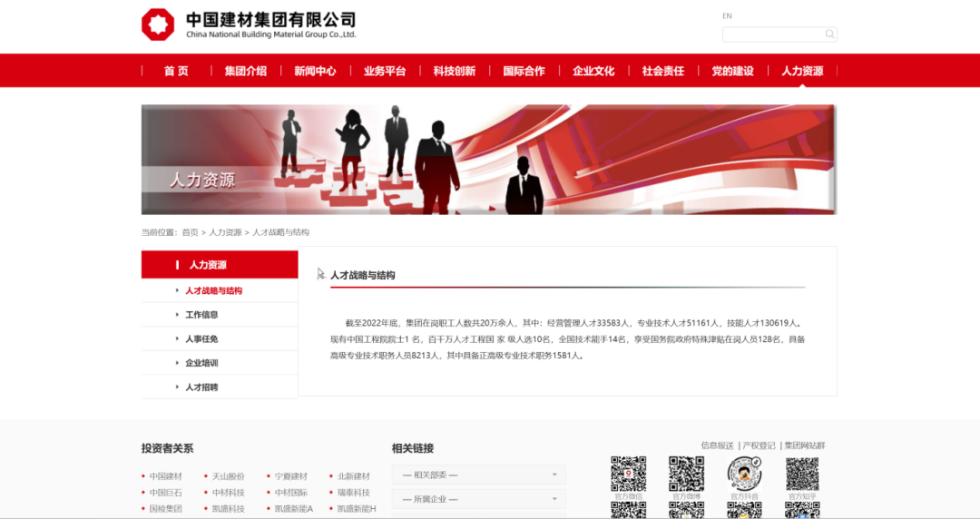Screen dimensions: 980x519
Task: Go to 科技创新 in navigation bar
Action: pyautogui.click(x=454, y=71)
